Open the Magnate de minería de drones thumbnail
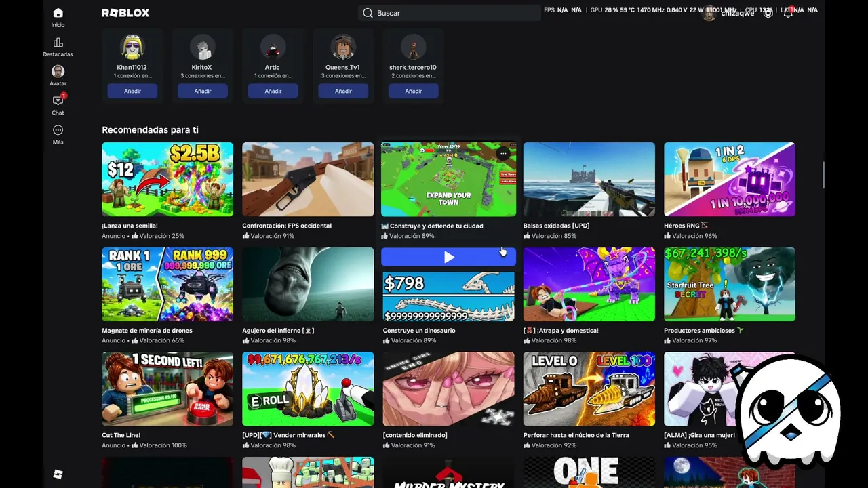This screenshot has width=868, height=488. [167, 284]
